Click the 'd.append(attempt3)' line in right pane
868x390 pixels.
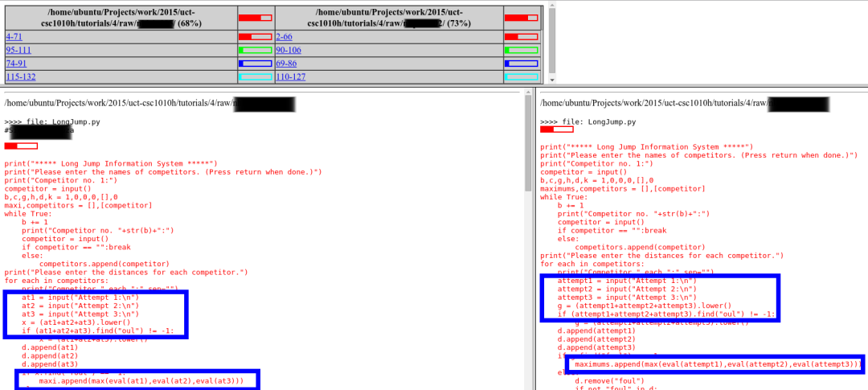(596, 347)
